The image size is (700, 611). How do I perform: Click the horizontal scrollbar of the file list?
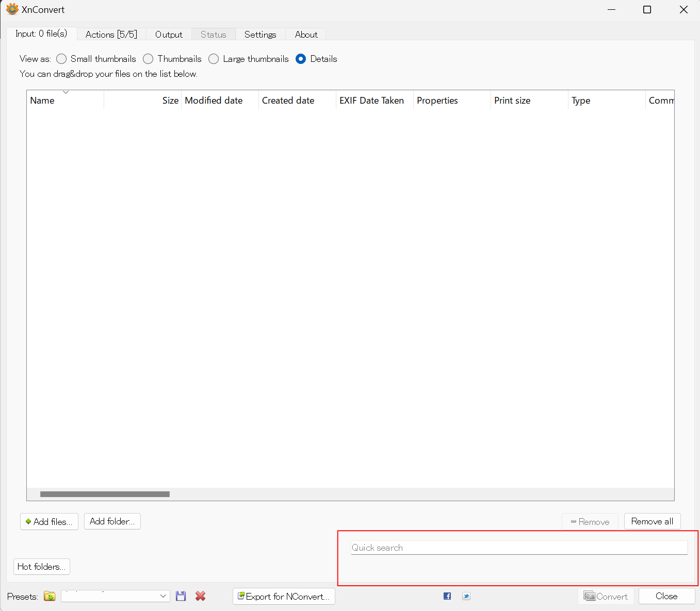pos(105,494)
